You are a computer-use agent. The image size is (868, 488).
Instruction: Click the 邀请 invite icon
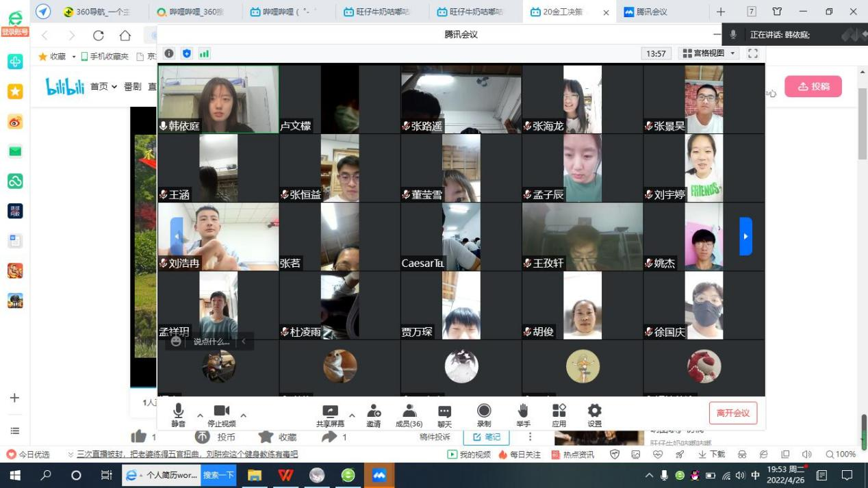374,415
